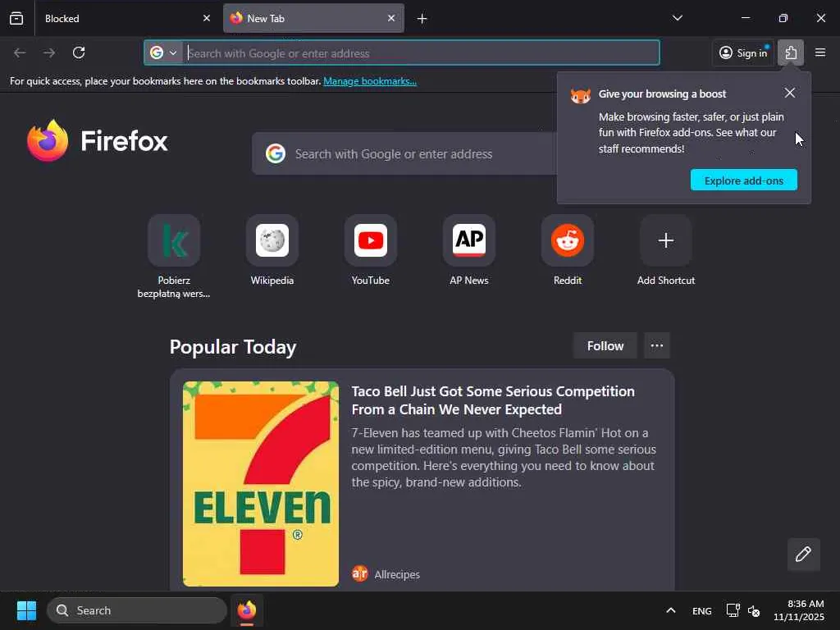Open the Pobierz bezpłatną wers... shortcut
The width and height of the screenshot is (840, 630).
coord(174,256)
